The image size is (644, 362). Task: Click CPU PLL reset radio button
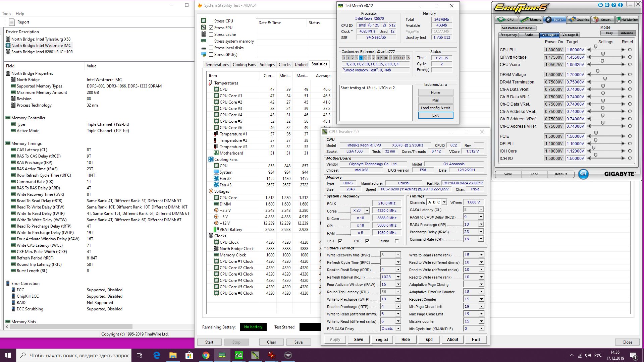(x=630, y=50)
